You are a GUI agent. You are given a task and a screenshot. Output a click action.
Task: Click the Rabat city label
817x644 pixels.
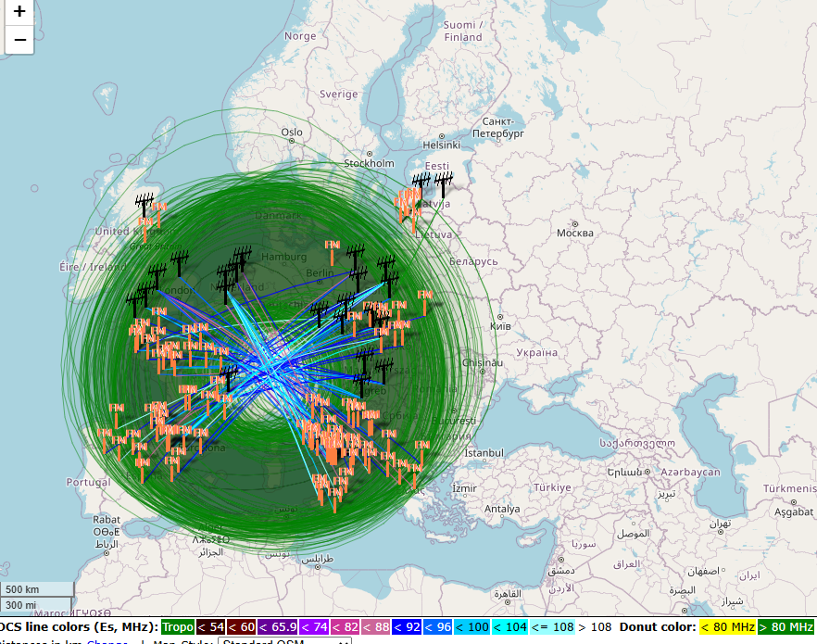tap(107, 520)
